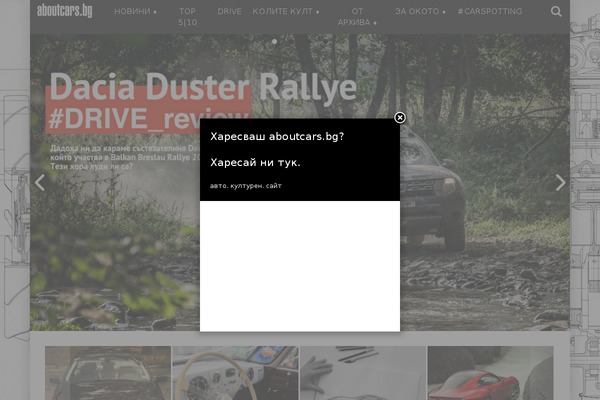Go to the previous slide arrow
The width and height of the screenshot is (600, 400).
[40, 183]
